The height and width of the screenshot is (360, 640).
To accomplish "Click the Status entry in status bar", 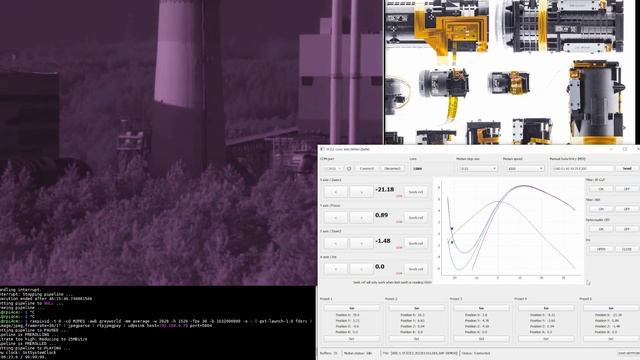I will tap(476, 353).
